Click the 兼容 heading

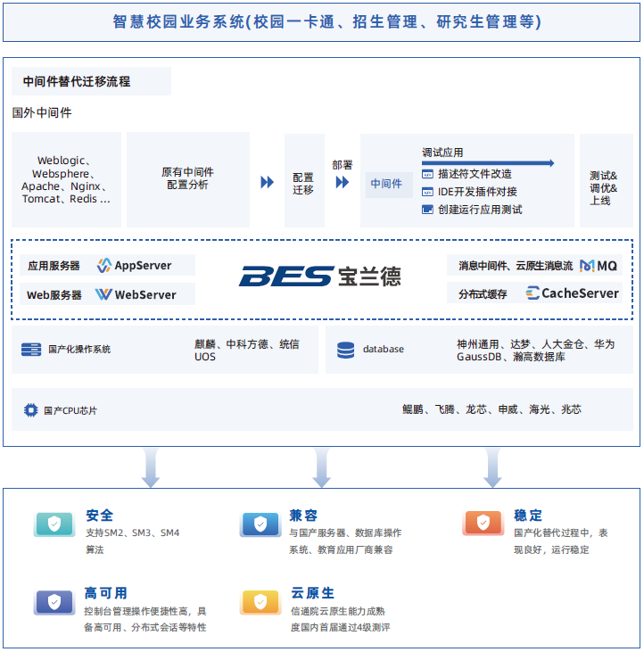click(x=303, y=516)
